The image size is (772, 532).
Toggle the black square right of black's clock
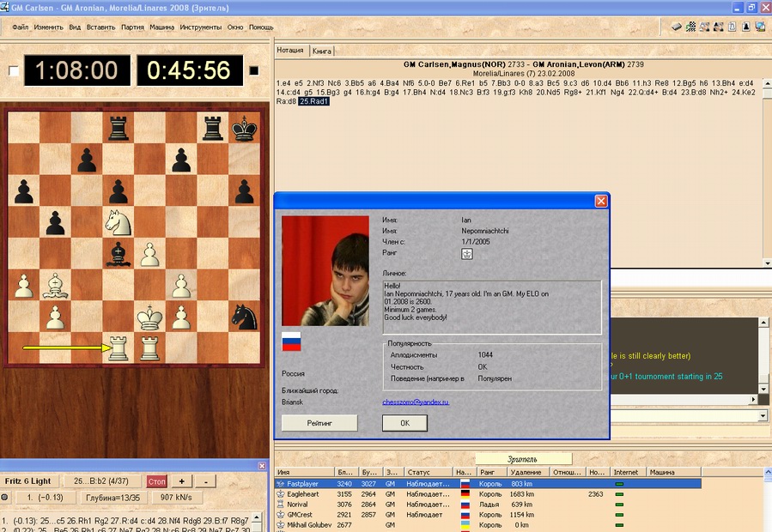click(x=253, y=71)
